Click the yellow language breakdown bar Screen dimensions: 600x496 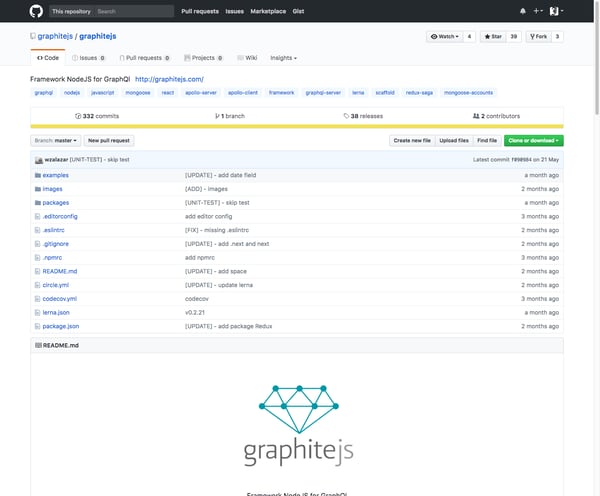click(297, 126)
